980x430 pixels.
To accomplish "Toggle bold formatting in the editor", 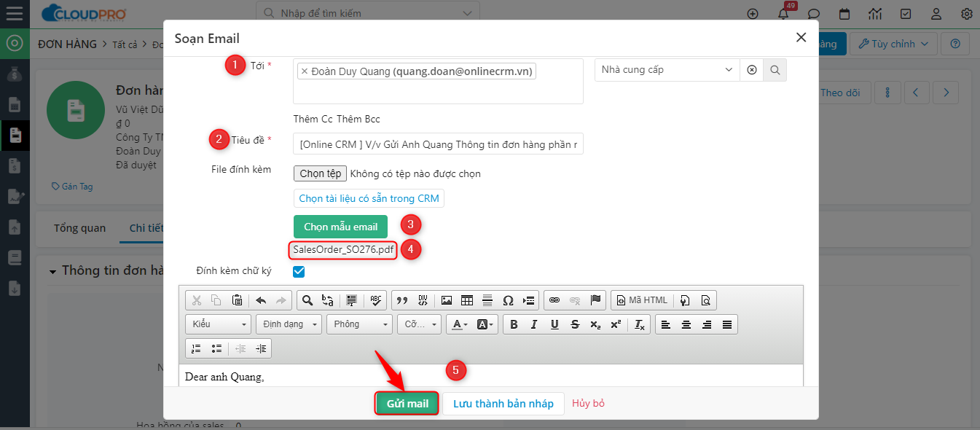I will click(x=514, y=324).
